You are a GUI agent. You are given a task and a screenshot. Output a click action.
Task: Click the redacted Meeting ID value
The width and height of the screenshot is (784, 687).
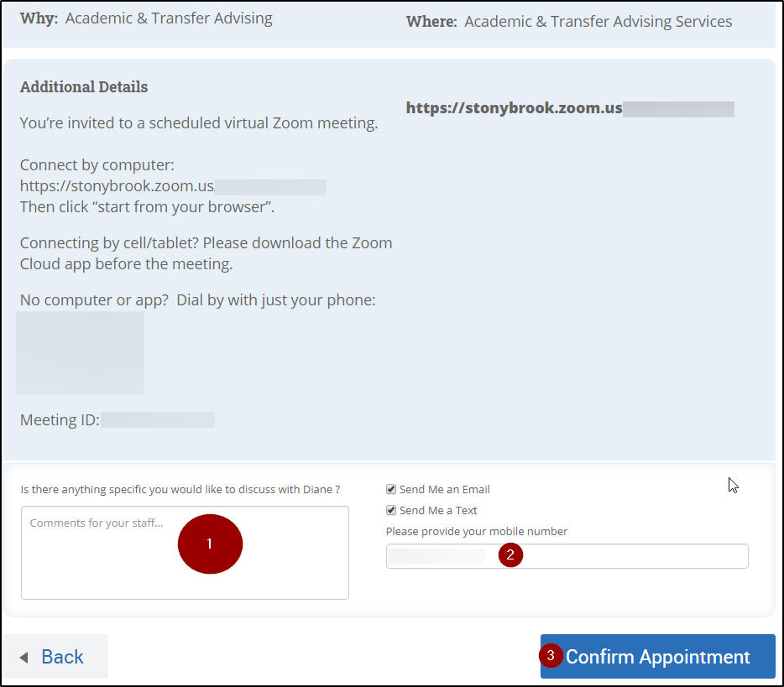158,419
